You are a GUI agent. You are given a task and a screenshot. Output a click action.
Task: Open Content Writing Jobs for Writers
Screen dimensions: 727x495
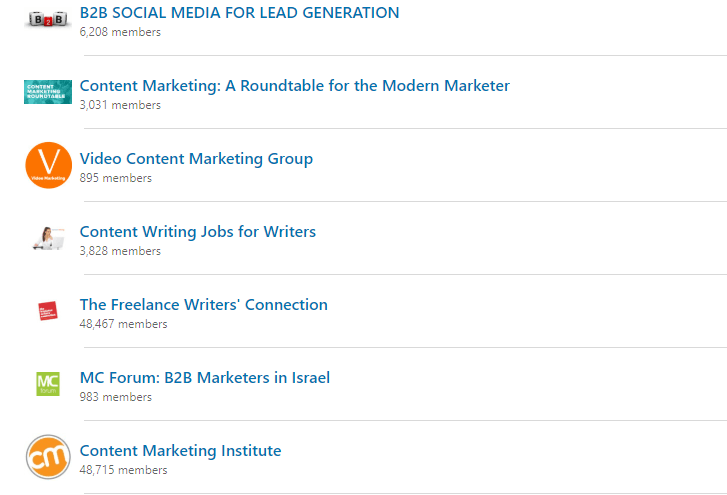198,231
